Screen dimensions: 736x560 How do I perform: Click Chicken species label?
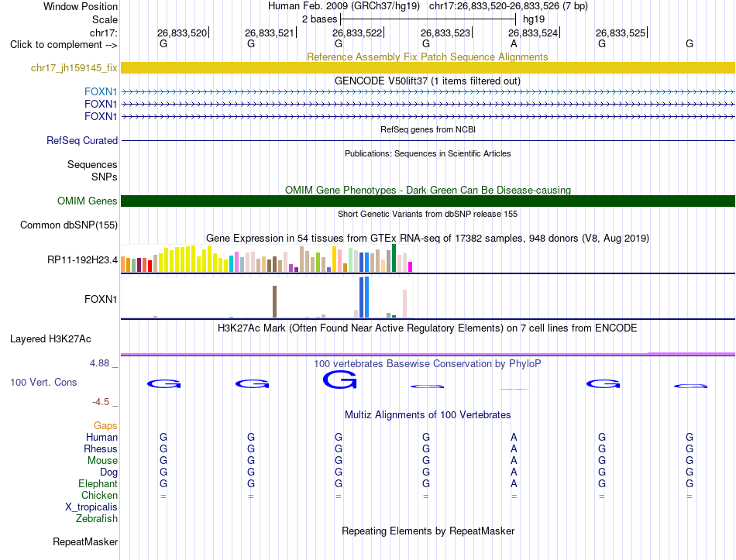point(99,495)
